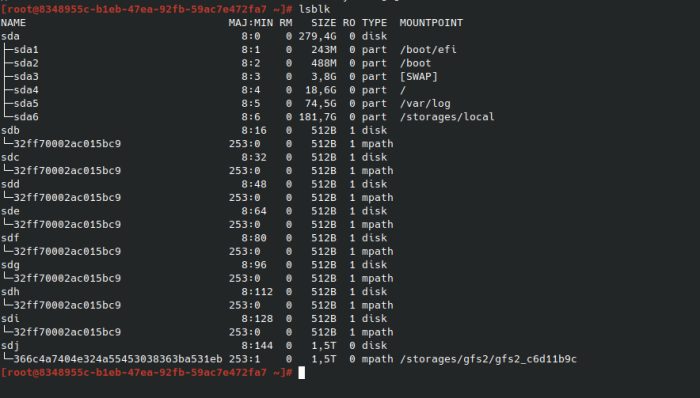Click the MOUNTPOINT column header
The image size is (700, 398).
click(x=431, y=23)
